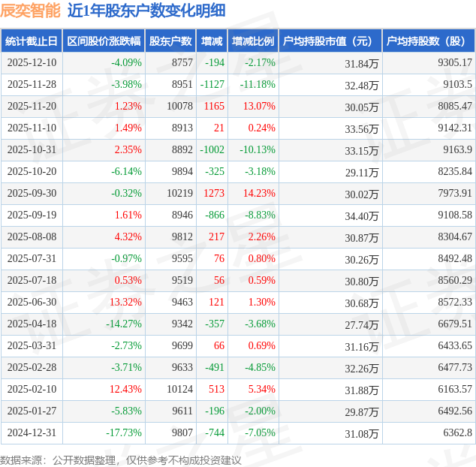Click the 增减 column header
The height and width of the screenshot is (467, 476).
tap(212, 41)
